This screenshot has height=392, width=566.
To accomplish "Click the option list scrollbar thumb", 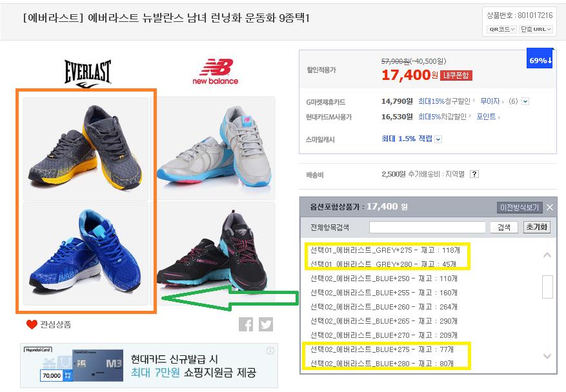I will [x=547, y=287].
